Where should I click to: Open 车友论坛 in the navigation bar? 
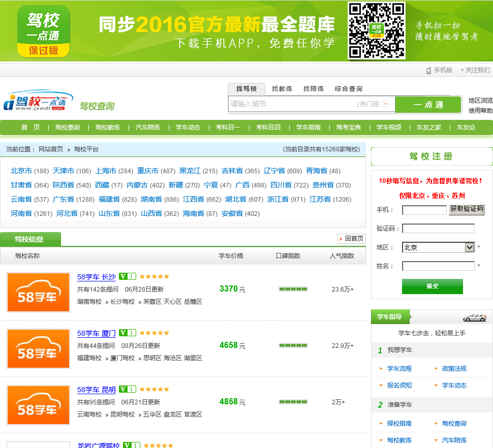pos(466,127)
